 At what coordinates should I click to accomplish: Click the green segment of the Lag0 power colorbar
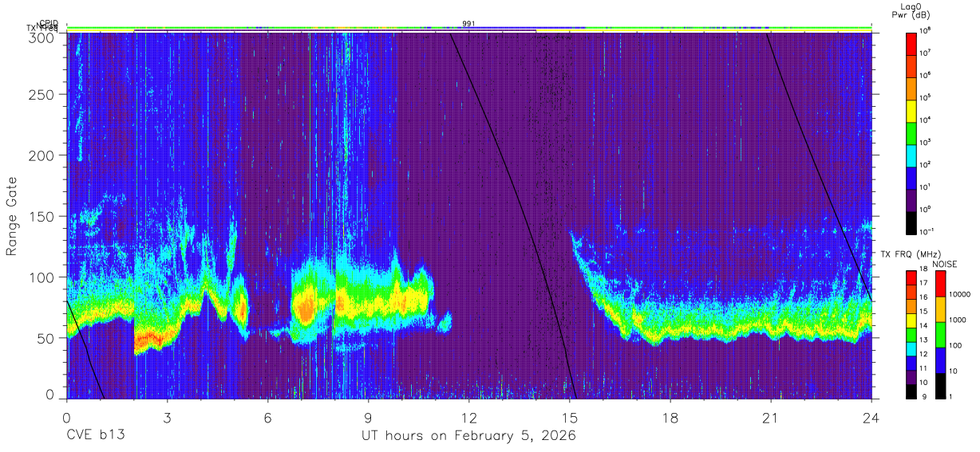click(x=911, y=133)
